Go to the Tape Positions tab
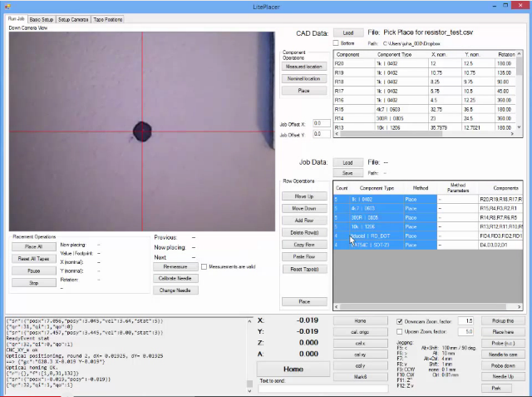 pos(109,18)
